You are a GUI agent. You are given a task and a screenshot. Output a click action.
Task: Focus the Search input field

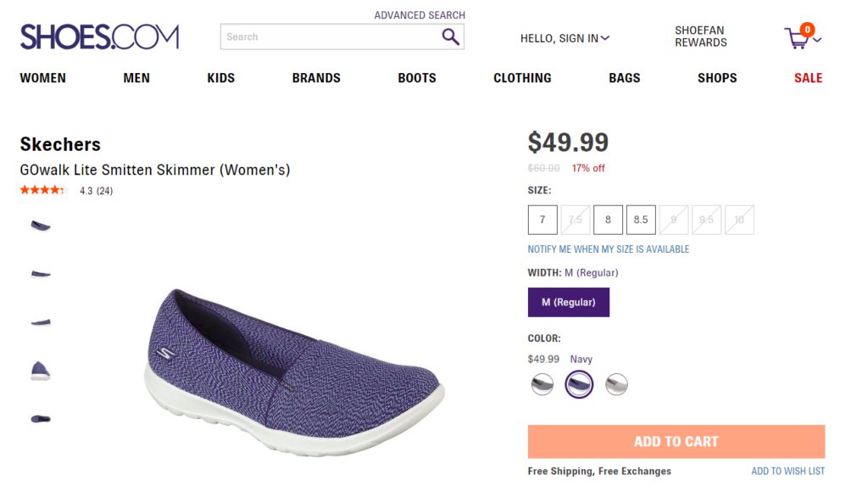(331, 37)
